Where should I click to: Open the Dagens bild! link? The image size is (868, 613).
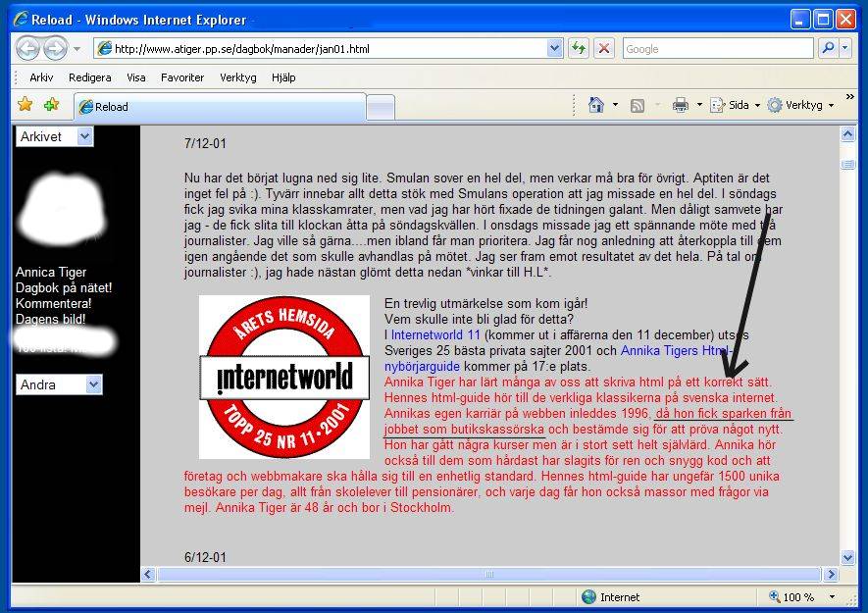[x=50, y=319]
